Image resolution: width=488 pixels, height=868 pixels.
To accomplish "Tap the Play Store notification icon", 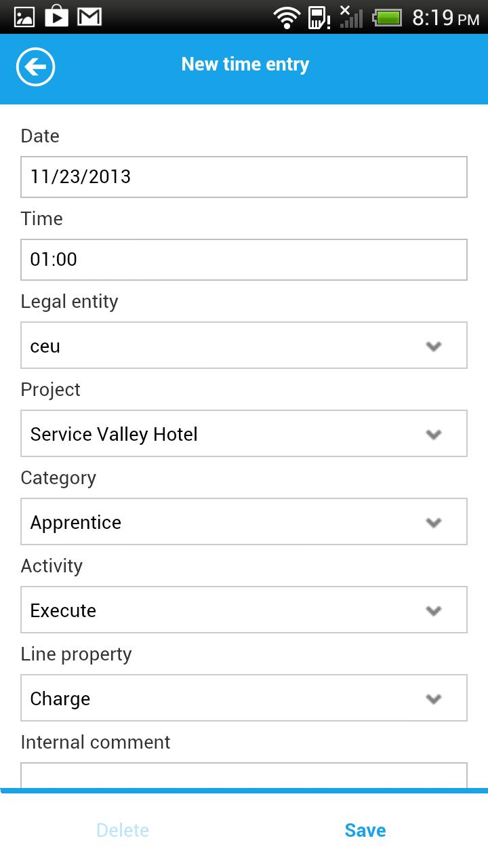I will click(x=56, y=17).
